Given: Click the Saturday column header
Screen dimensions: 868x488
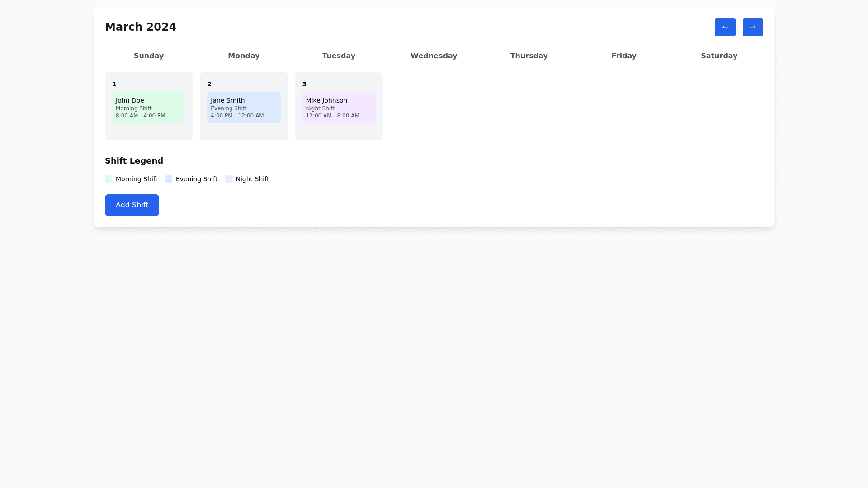Looking at the screenshot, I should [x=719, y=56].
